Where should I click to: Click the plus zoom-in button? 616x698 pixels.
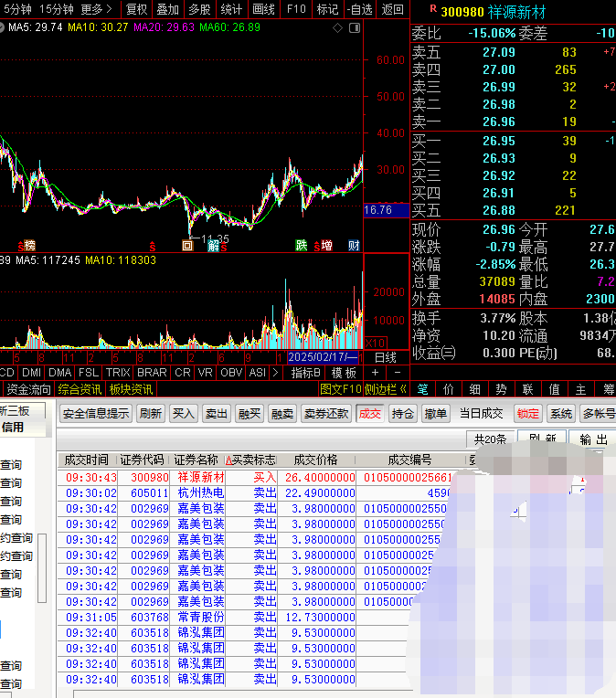pos(375,372)
